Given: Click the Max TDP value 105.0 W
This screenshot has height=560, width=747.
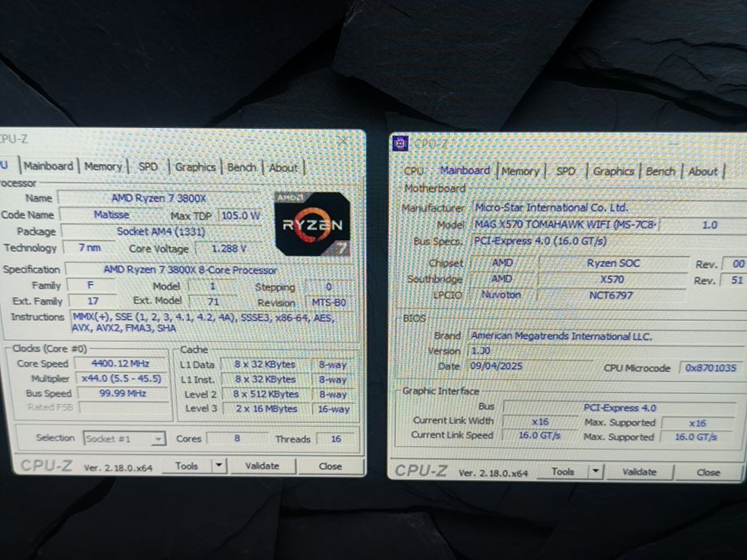Looking at the screenshot, I should point(240,216).
